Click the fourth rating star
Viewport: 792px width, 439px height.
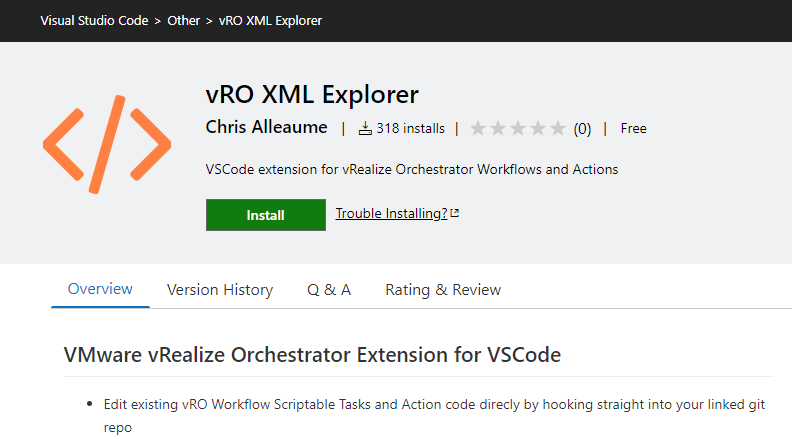point(538,128)
